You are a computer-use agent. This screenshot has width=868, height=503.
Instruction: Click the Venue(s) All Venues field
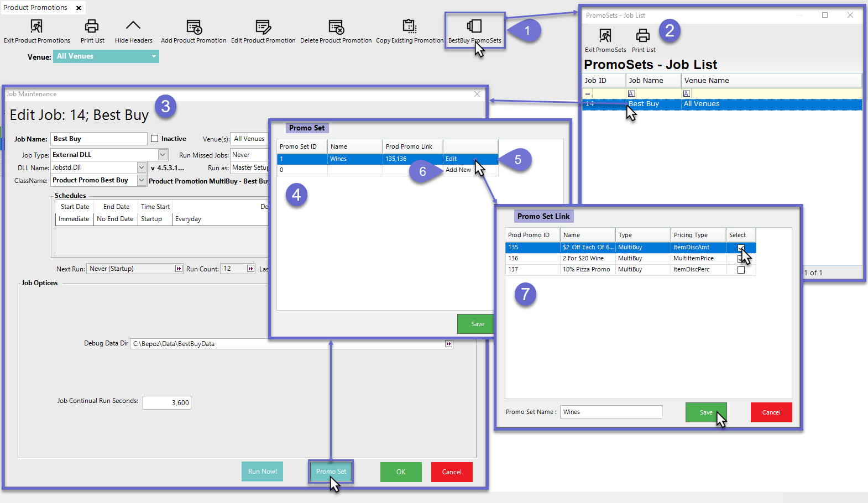[x=250, y=139]
